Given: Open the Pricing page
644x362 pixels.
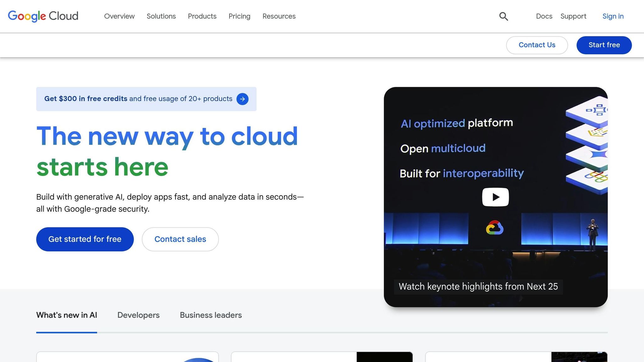Looking at the screenshot, I should coord(239,16).
